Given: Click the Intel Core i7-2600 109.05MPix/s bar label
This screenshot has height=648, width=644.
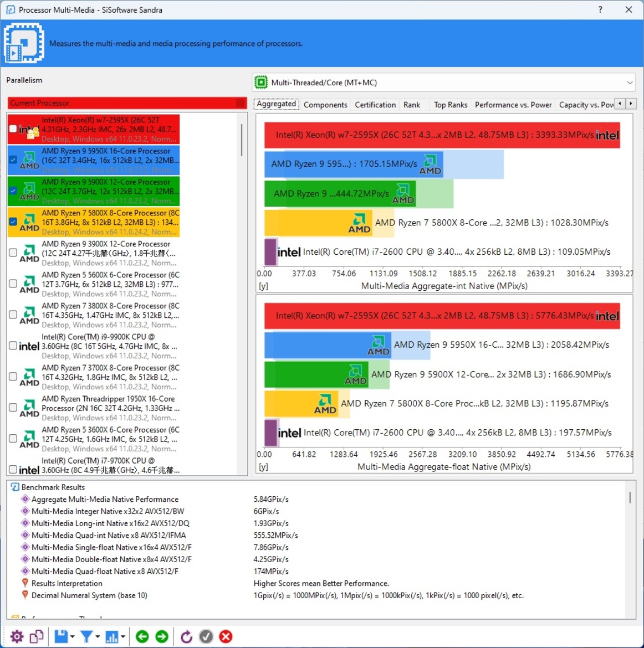Looking at the screenshot, I should click(x=457, y=251).
